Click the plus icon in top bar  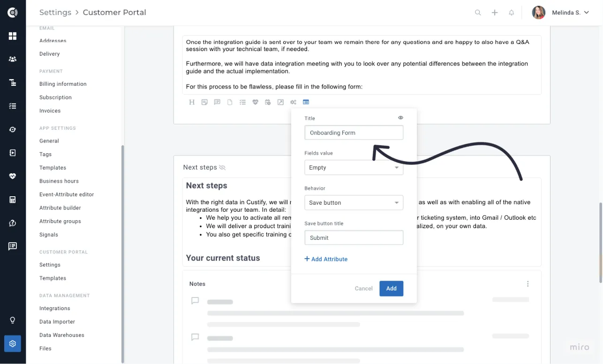[495, 13]
